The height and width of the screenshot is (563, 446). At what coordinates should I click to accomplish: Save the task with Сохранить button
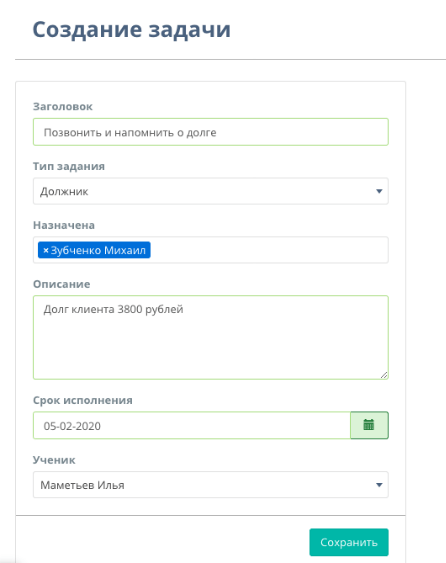(349, 542)
